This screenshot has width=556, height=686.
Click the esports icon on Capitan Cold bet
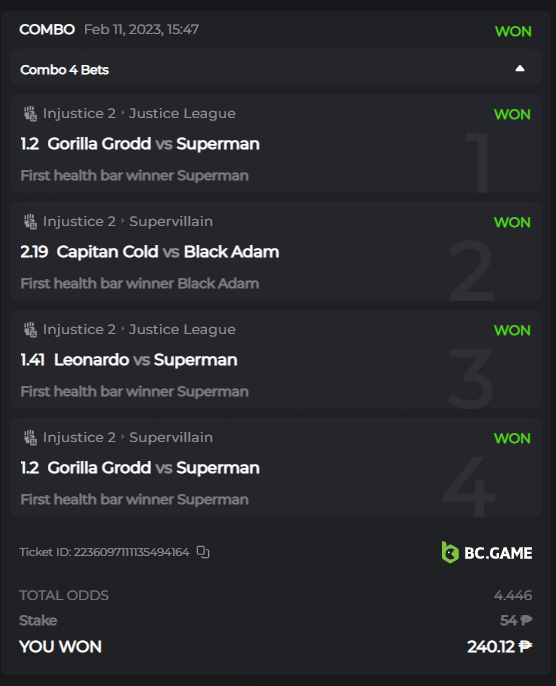point(30,222)
